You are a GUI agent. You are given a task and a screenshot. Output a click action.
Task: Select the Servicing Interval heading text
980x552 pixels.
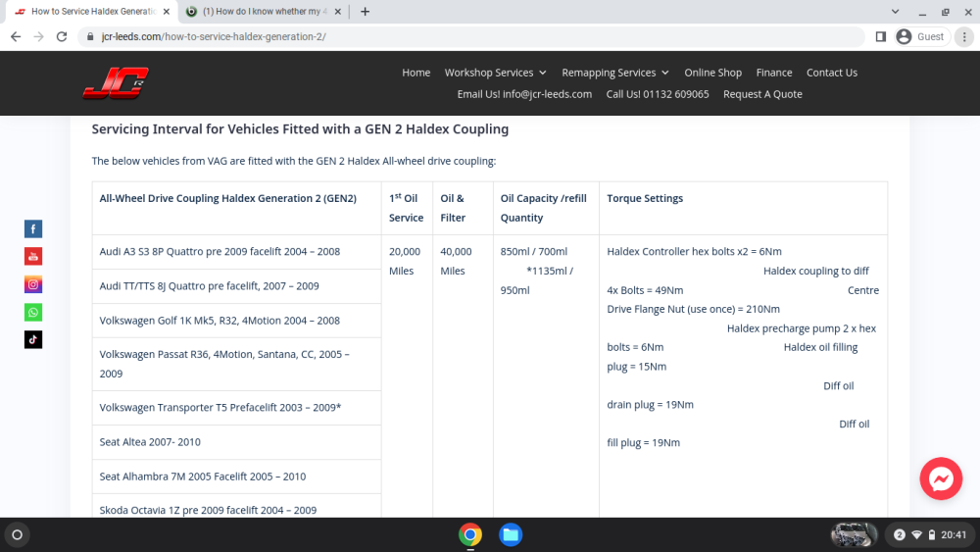300,129
